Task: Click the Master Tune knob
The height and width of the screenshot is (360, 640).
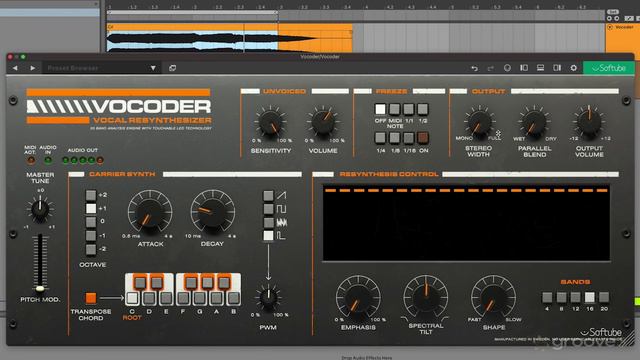Action: coord(40,209)
